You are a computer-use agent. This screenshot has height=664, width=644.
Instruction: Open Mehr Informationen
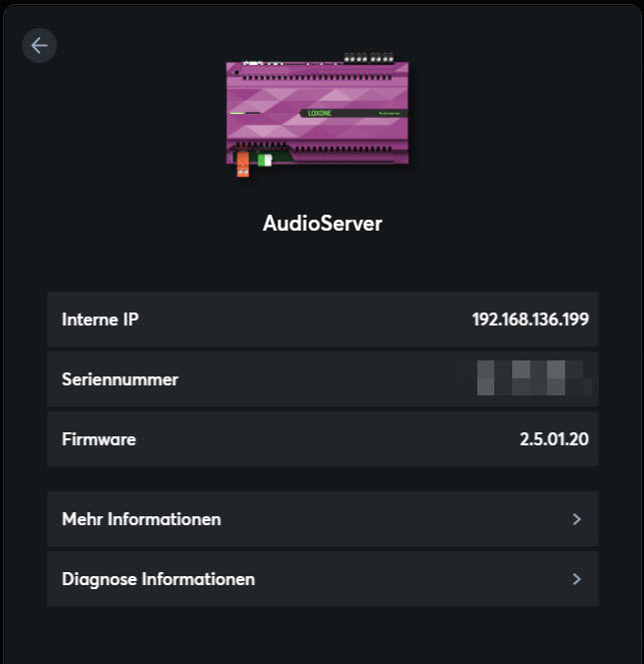pyautogui.click(x=142, y=519)
